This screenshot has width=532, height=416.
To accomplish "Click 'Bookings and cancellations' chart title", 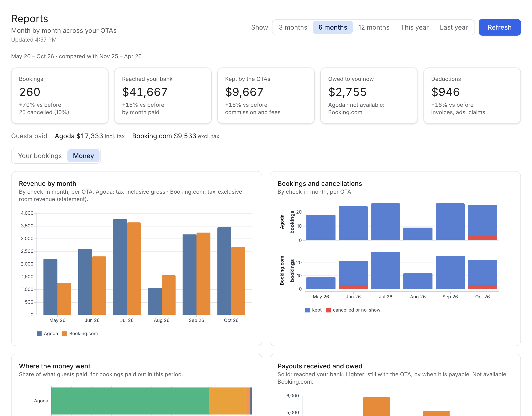I will click(320, 184).
